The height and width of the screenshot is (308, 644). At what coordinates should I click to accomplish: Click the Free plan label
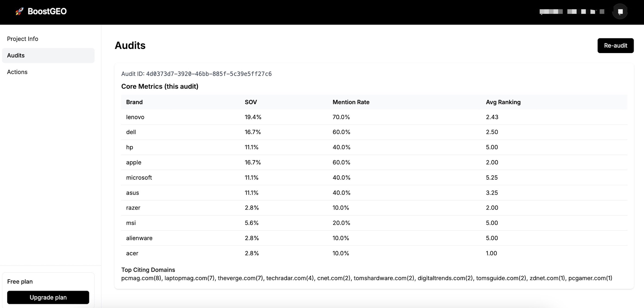click(20, 281)
